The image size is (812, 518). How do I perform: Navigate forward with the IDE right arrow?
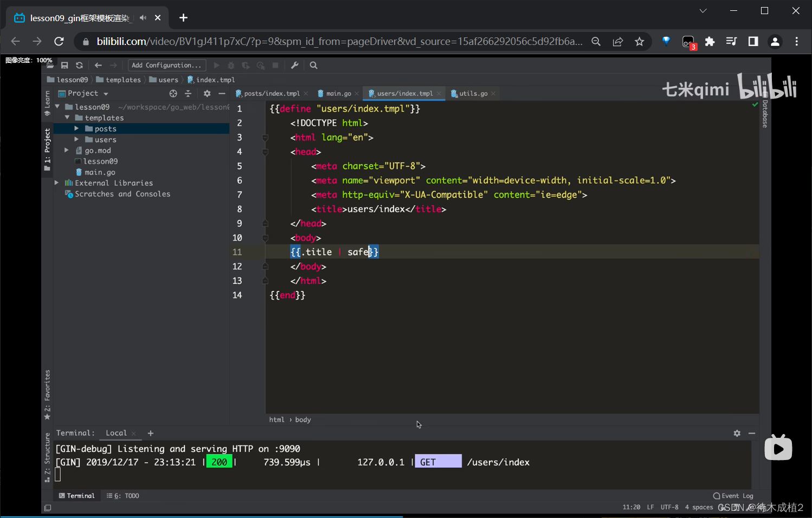[113, 66]
